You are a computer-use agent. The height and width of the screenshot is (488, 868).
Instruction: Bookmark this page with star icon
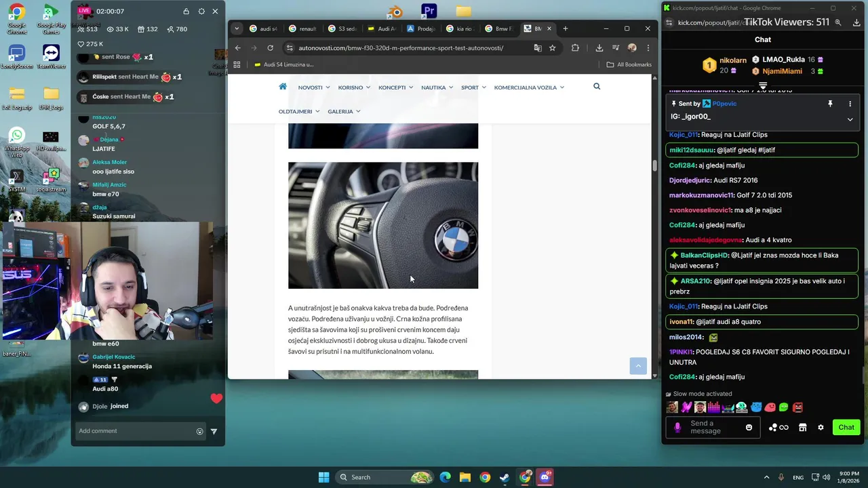(553, 48)
